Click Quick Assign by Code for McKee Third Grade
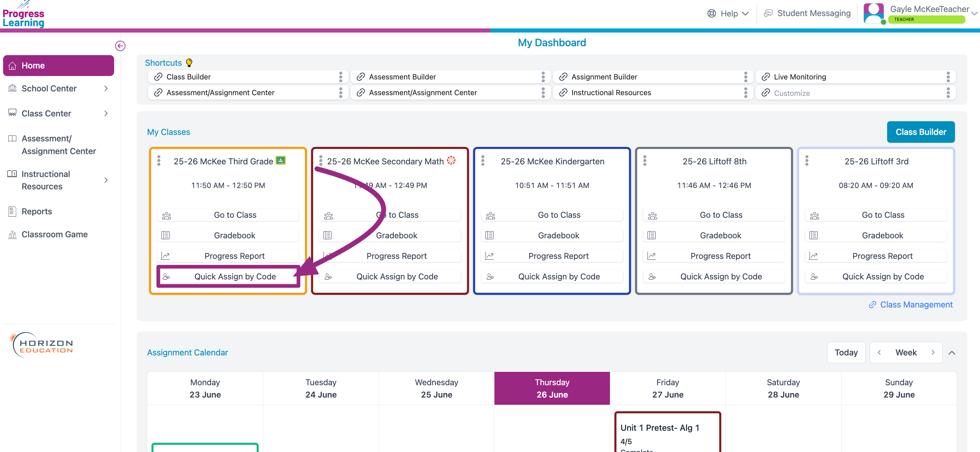This screenshot has width=980, height=452. pos(228,276)
